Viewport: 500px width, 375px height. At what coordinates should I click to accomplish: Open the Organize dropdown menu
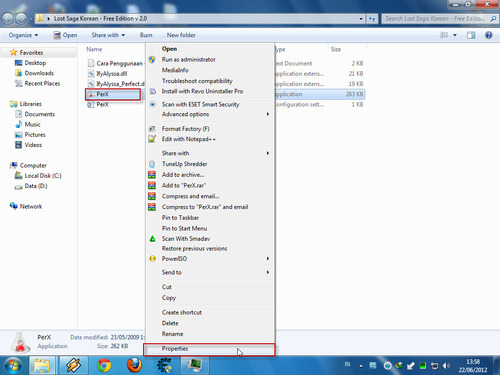[23, 35]
